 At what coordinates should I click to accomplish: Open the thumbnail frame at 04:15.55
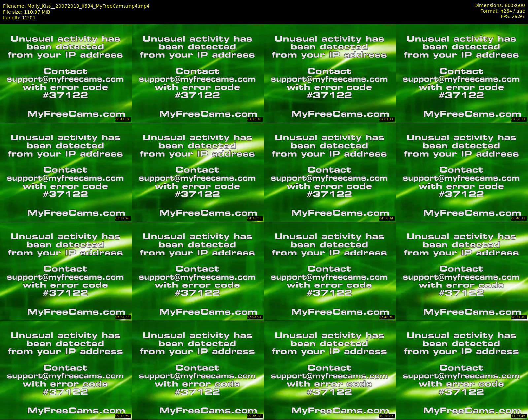198,172
